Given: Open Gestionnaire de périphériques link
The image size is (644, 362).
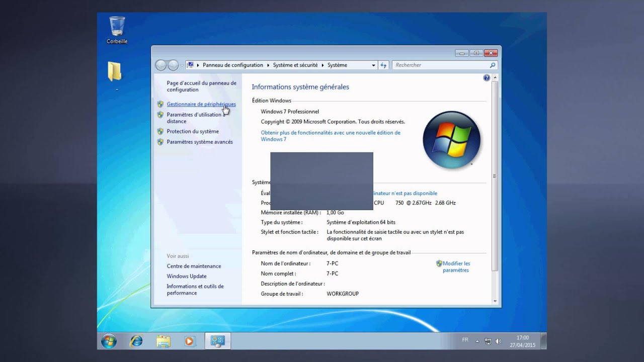Looking at the screenshot, I should pyautogui.click(x=201, y=104).
